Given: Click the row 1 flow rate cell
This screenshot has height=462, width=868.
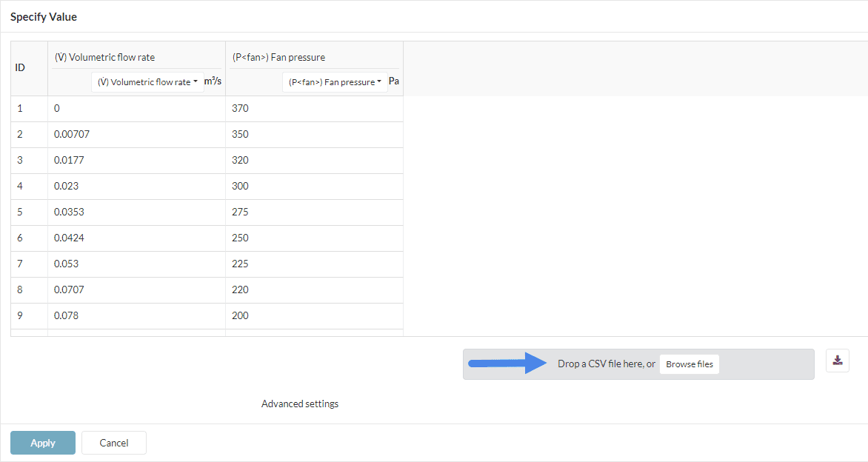Looking at the screenshot, I should [x=136, y=108].
